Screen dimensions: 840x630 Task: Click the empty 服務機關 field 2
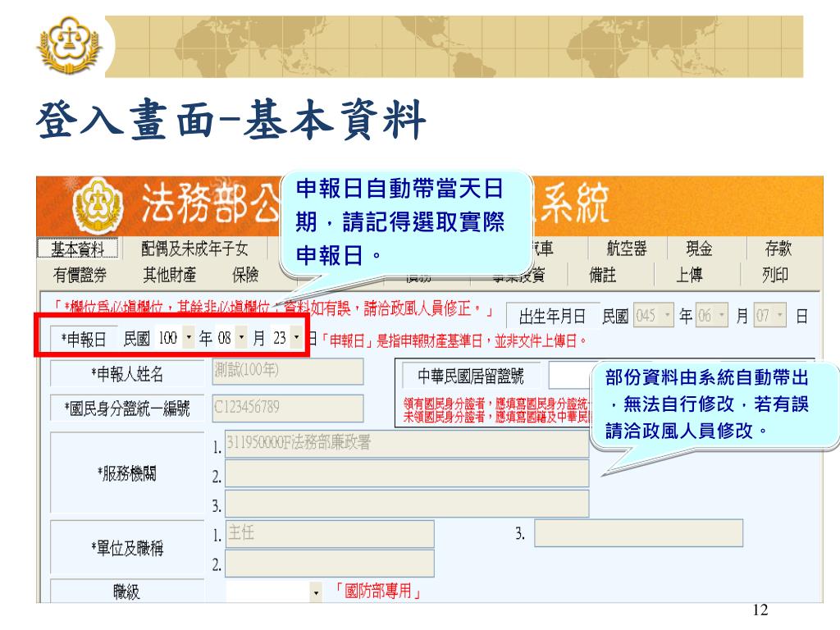point(407,474)
